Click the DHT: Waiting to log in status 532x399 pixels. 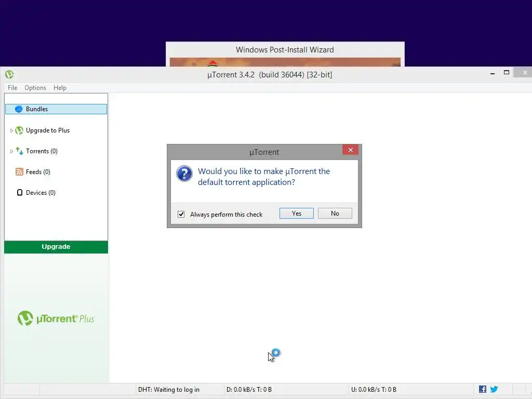pyautogui.click(x=169, y=390)
